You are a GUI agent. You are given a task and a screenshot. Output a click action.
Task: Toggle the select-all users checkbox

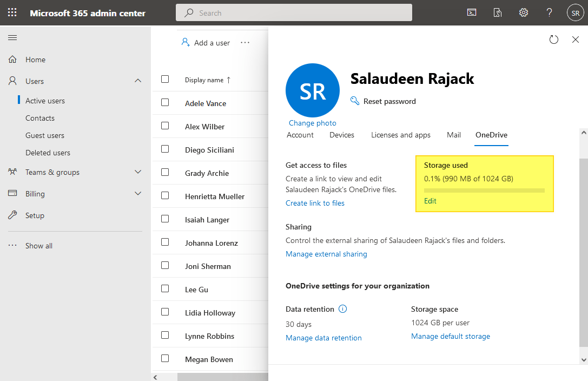165,79
